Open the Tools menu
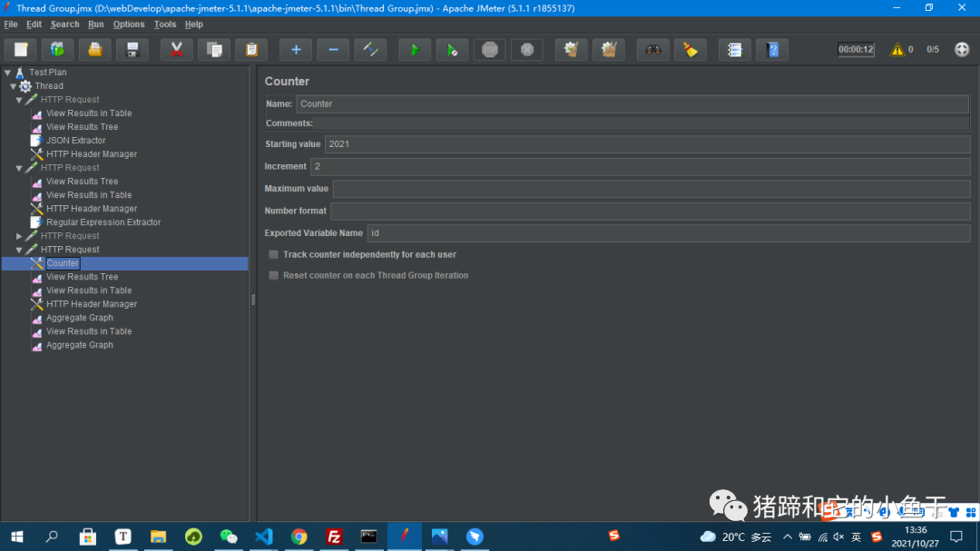This screenshot has height=551, width=980. (165, 25)
